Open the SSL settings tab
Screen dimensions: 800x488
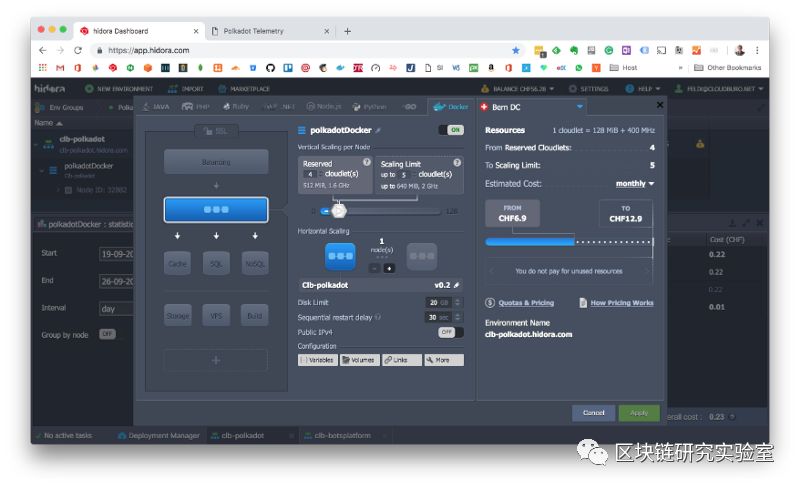point(216,131)
